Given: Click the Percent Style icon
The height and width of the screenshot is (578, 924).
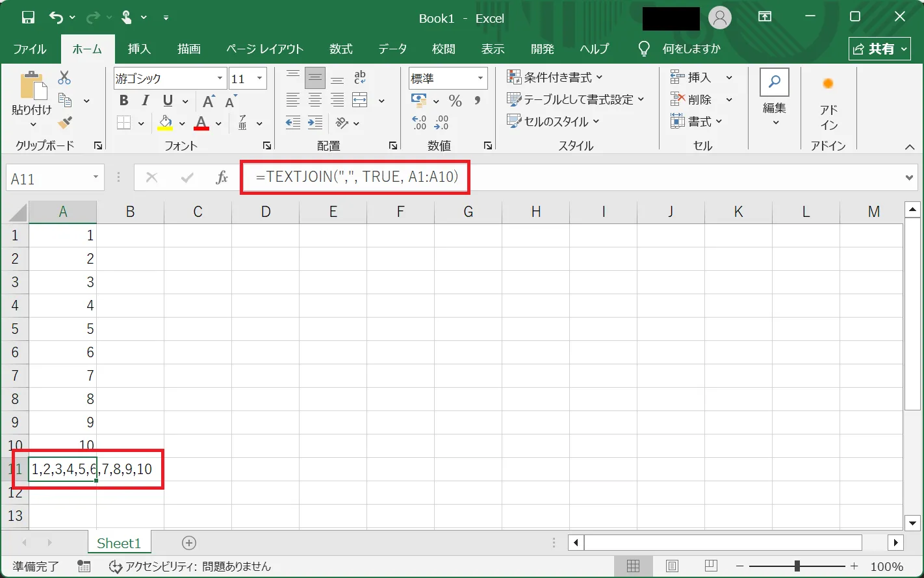Looking at the screenshot, I should (455, 101).
